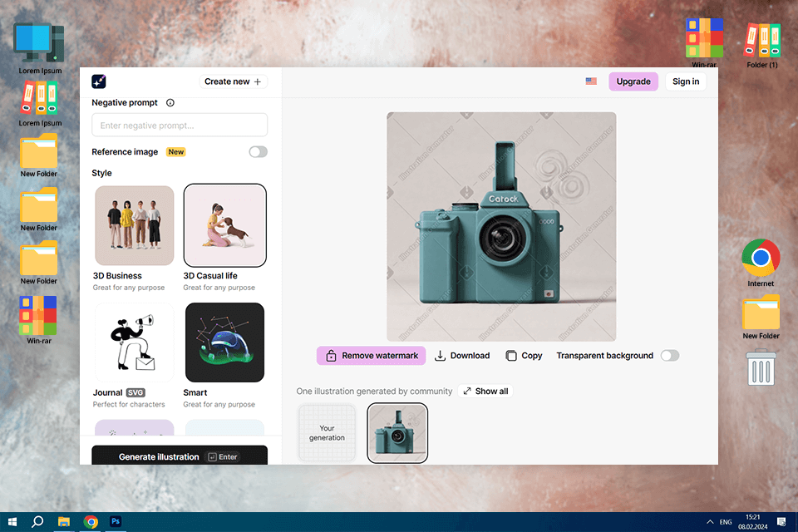The image size is (798, 532).
Task: Select the Recycle Bin desktop icon
Action: pyautogui.click(x=761, y=367)
